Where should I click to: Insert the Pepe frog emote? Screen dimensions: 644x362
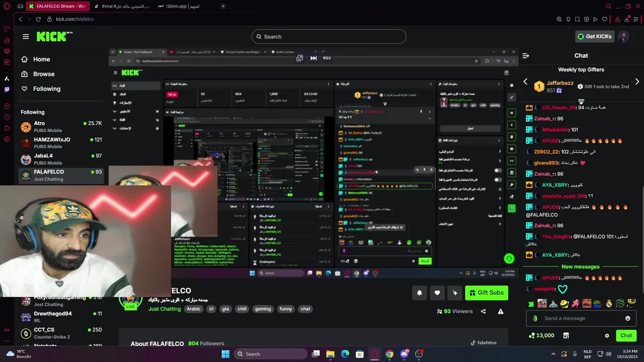point(597,304)
